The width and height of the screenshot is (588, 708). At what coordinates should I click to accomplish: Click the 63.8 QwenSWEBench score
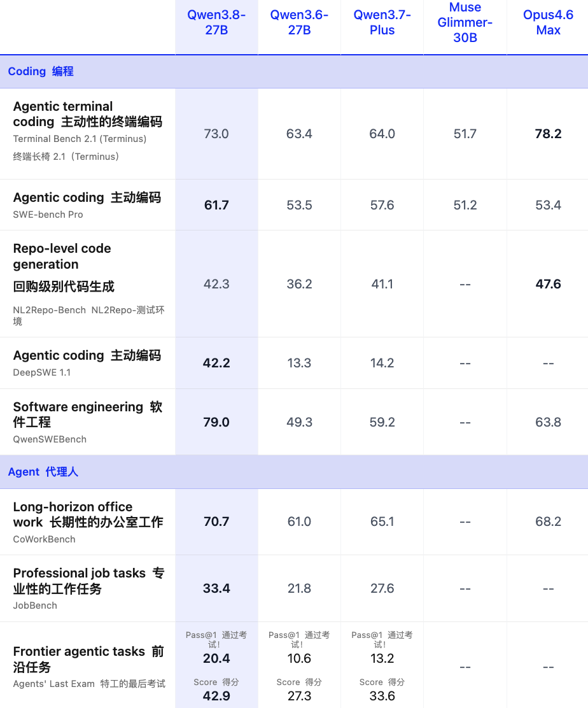tap(548, 422)
